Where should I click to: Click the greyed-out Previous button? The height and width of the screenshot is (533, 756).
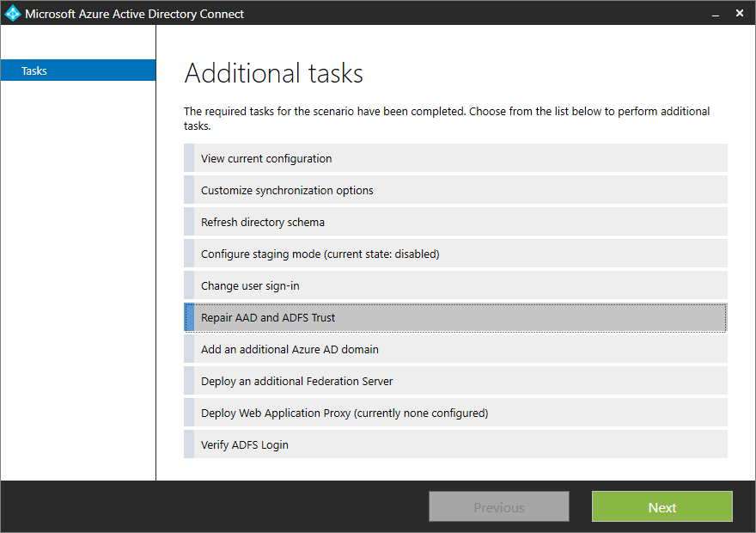(499, 507)
